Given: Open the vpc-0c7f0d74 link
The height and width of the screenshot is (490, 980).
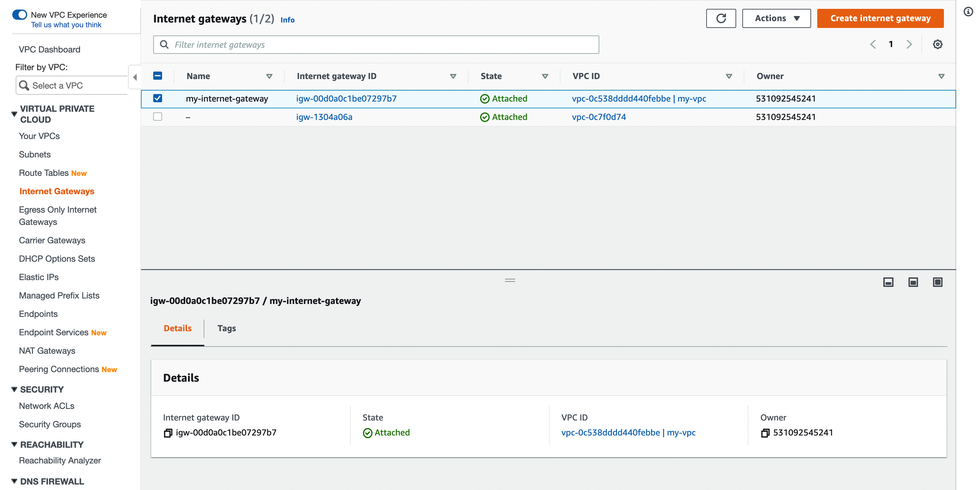Looking at the screenshot, I should tap(598, 117).
